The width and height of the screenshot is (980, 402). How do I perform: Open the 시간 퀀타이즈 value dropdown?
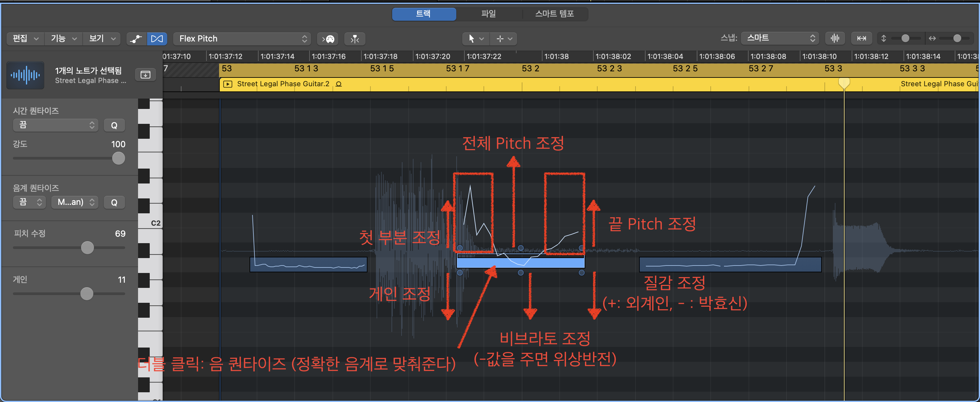pos(55,125)
